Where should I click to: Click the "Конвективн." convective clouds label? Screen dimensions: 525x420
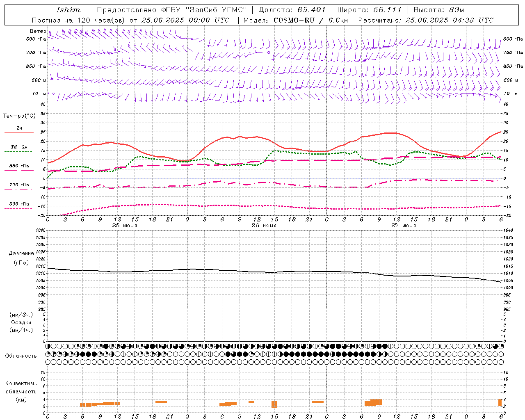pos(21,383)
